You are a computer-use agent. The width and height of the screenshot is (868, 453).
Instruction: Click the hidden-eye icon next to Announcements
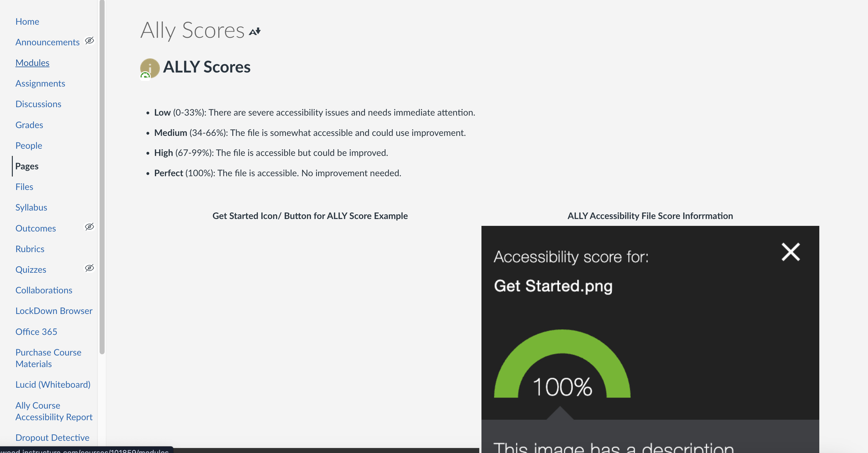[x=90, y=41]
